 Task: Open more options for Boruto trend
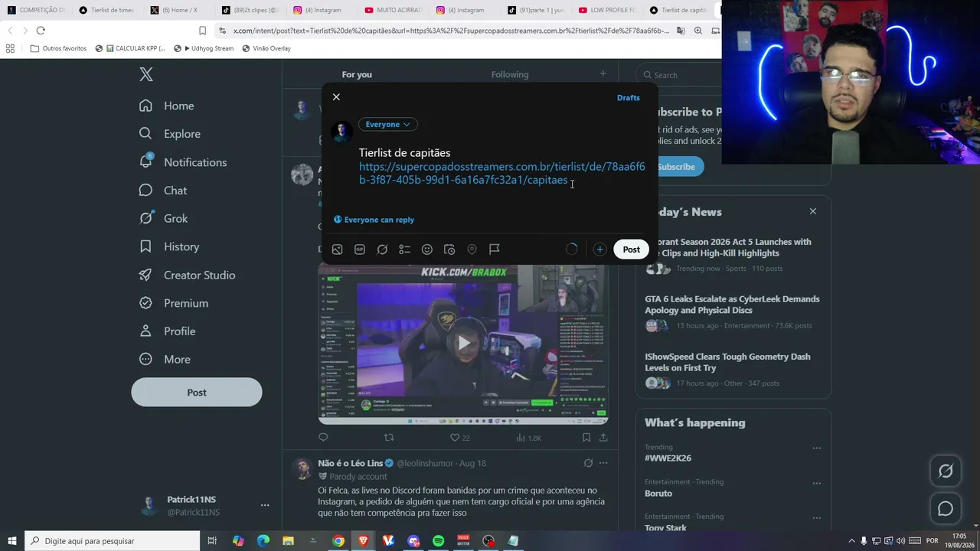pos(816,484)
